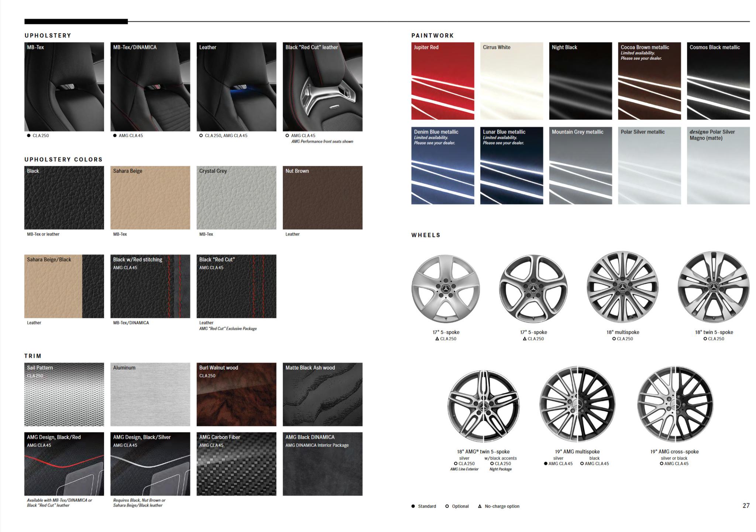This screenshot has width=756, height=532.
Task: Pick the Night Black paint swatch
Action: 580,81
